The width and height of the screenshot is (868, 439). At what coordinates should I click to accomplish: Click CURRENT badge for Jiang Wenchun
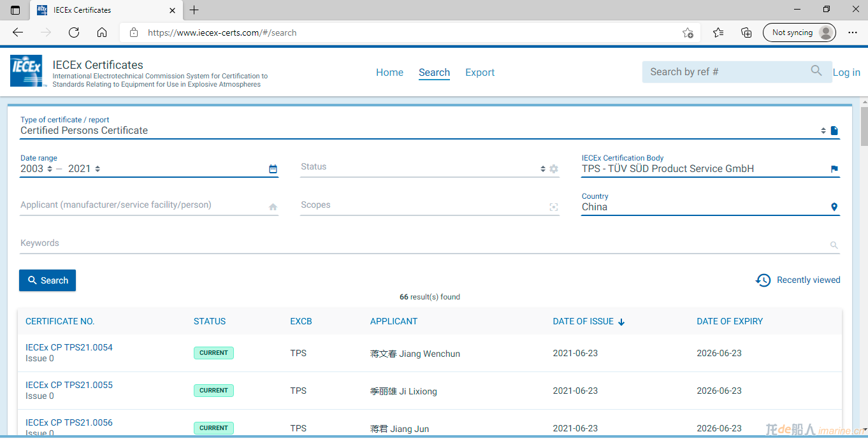(x=213, y=353)
